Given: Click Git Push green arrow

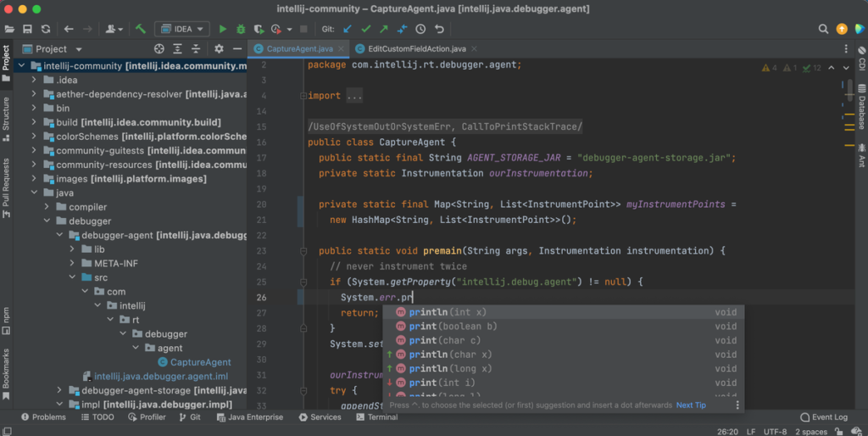Looking at the screenshot, I should coord(384,29).
